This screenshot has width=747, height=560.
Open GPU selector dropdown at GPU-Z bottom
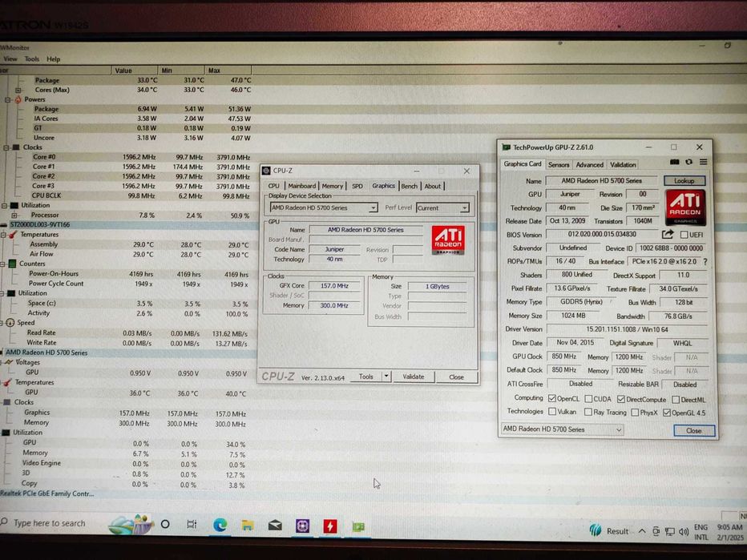point(562,429)
